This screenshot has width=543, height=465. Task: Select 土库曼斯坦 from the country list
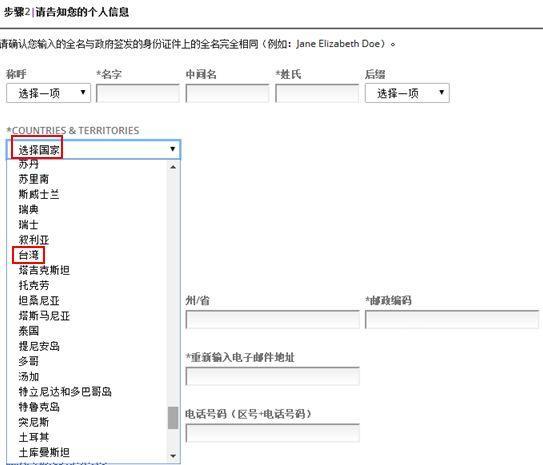click(x=44, y=453)
